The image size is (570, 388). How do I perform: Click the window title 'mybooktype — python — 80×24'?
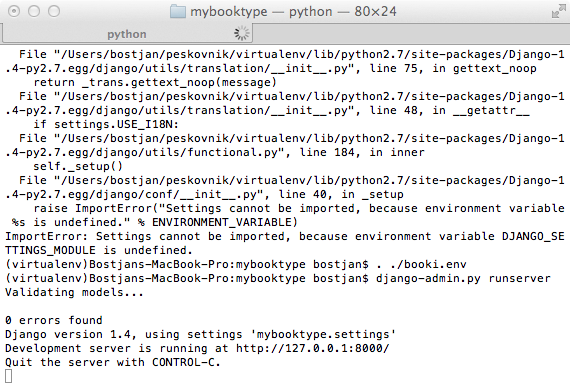pyautogui.click(x=293, y=12)
